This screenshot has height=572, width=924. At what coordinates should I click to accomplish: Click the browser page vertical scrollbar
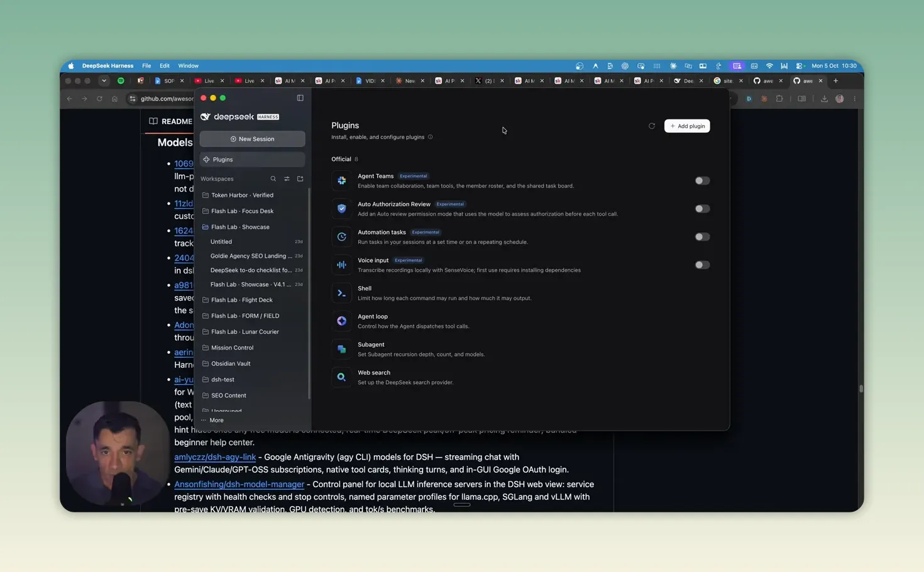point(861,388)
